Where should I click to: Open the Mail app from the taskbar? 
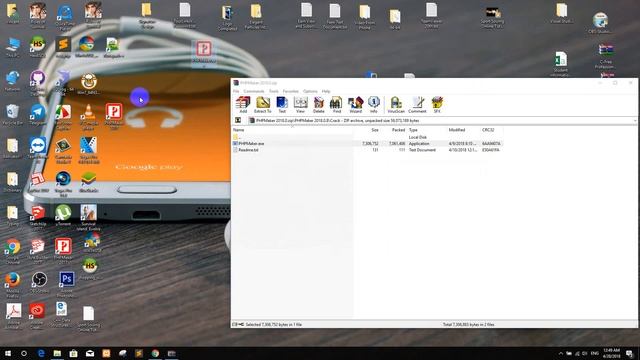90,353
